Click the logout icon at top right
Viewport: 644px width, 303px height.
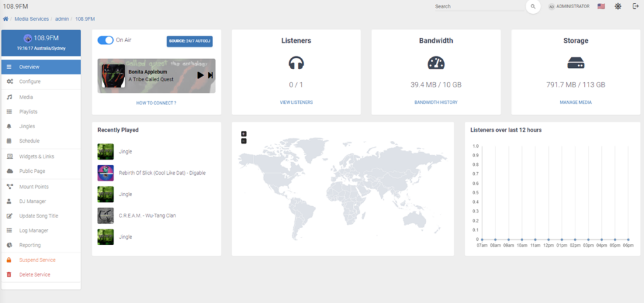(x=635, y=6)
